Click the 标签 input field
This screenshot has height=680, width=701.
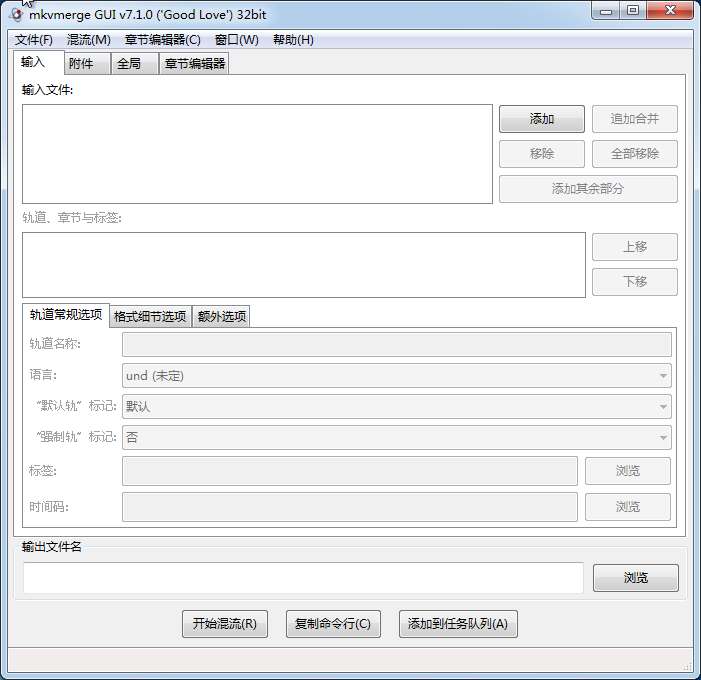pyautogui.click(x=350, y=471)
